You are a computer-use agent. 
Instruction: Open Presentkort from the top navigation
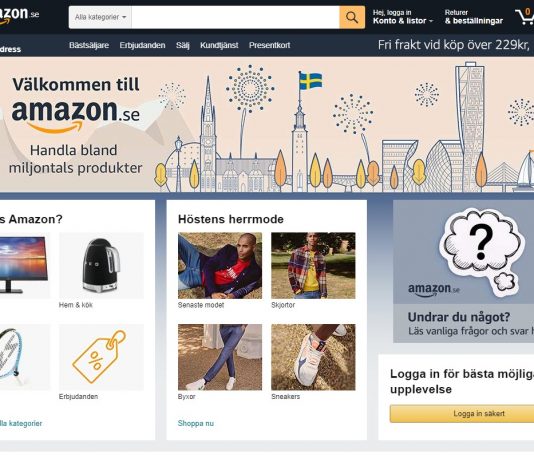pos(269,45)
